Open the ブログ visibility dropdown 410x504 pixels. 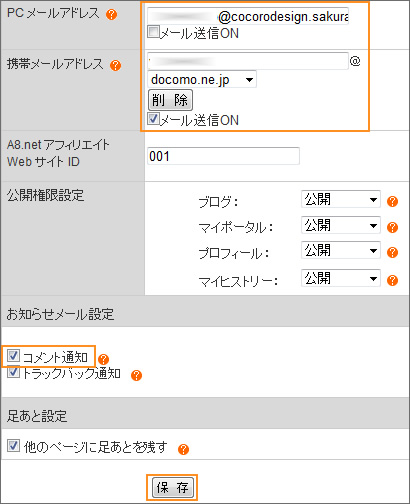click(341, 199)
